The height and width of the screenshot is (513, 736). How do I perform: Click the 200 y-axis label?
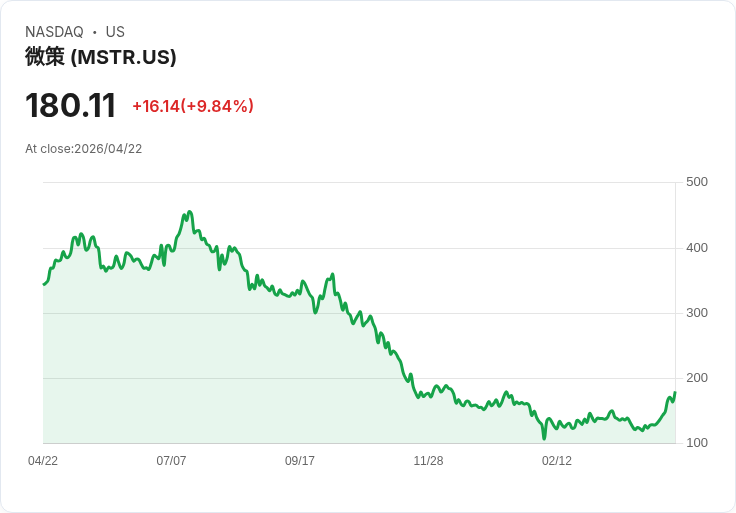point(697,378)
